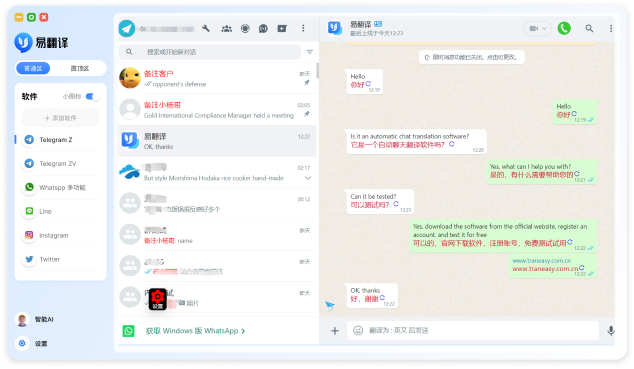Click the retranslate icon next to 好，谢谢
Screen dimensions: 634x369
click(382, 298)
